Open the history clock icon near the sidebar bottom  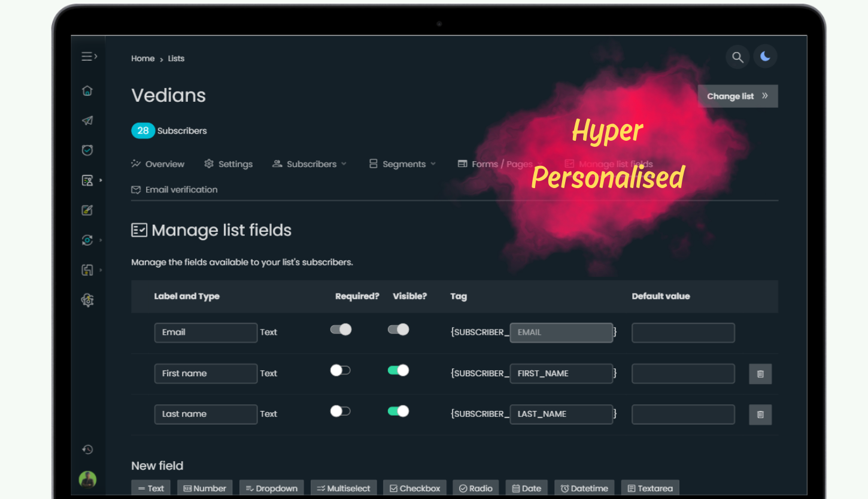87,449
